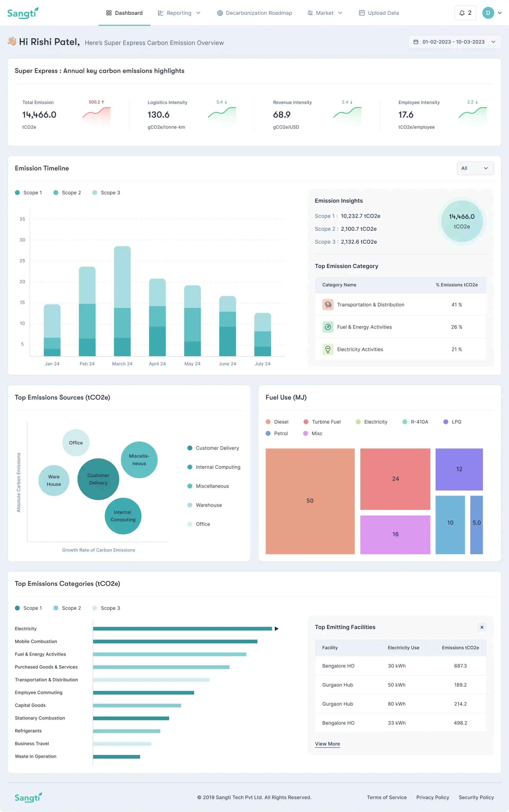This screenshot has width=509, height=812.
Task: Toggle R-410A in Fuel Use legend
Action: (x=415, y=422)
